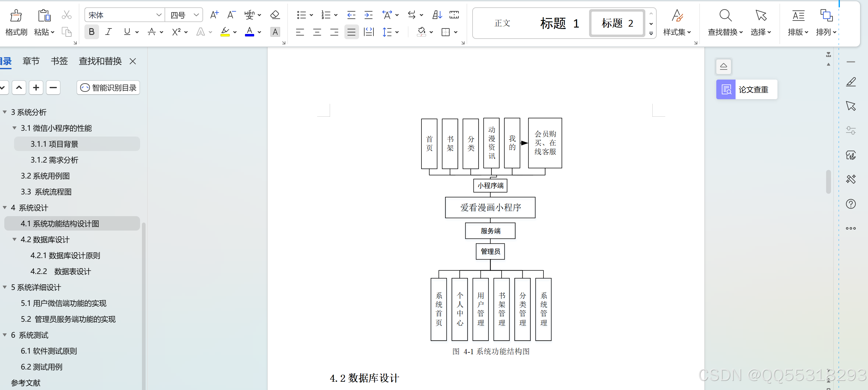Click the Paste (粘贴) clipboard icon
This screenshot has width=868, height=390.
coord(44,16)
